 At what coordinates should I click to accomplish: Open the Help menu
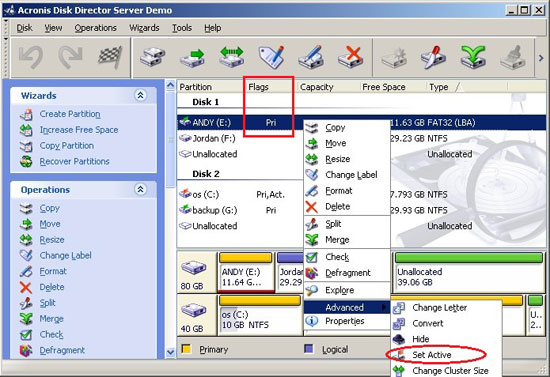(213, 28)
